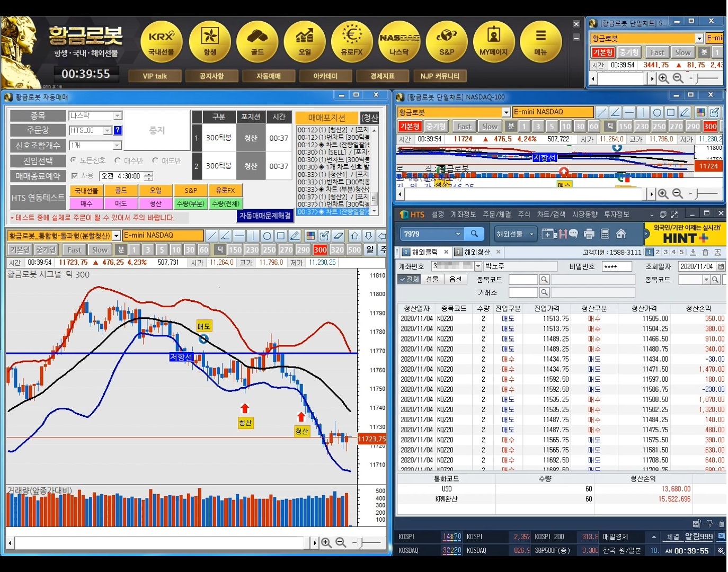Screen dimensions: 728x572
Task: Click the pink 청산 test button
Action: click(155, 203)
